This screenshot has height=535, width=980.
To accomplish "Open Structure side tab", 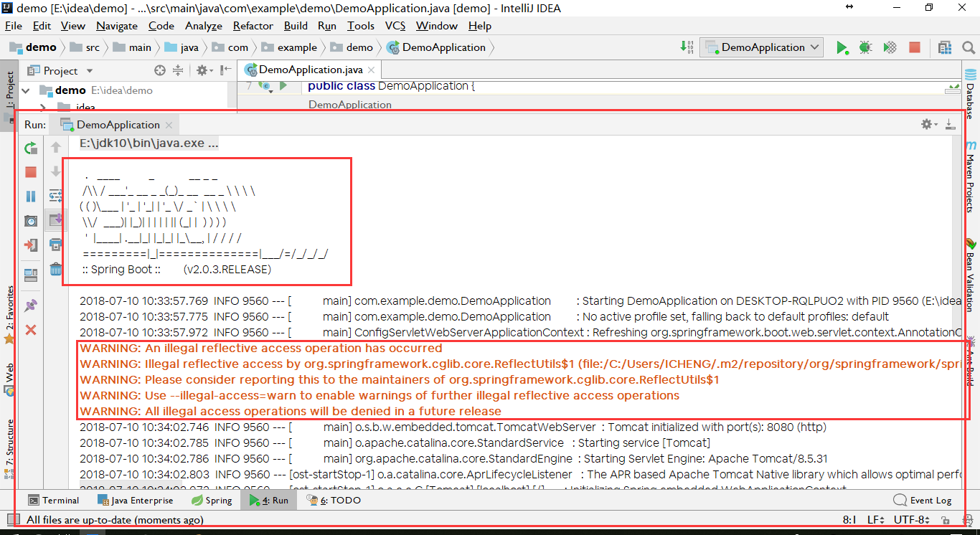I will pyautogui.click(x=9, y=449).
